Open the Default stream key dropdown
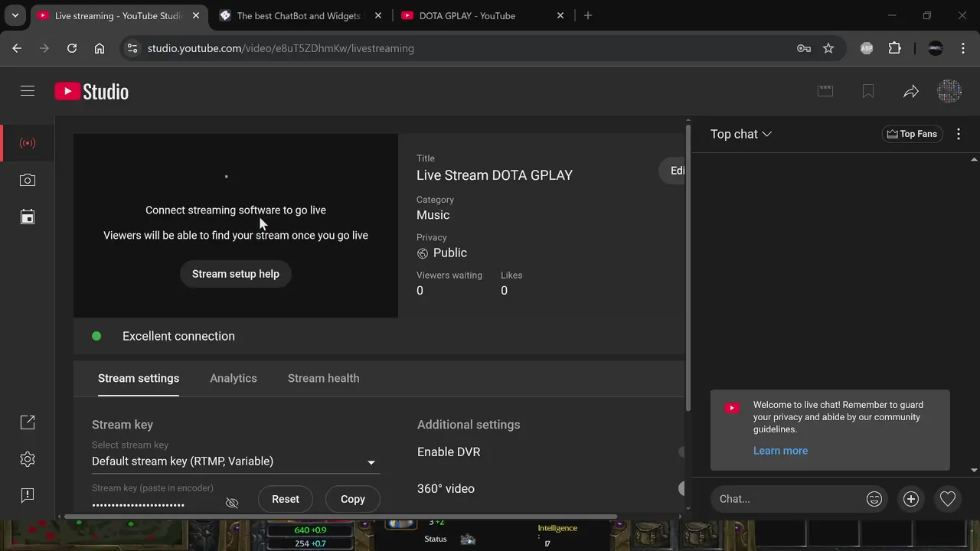This screenshot has width=980, height=551. (x=236, y=461)
